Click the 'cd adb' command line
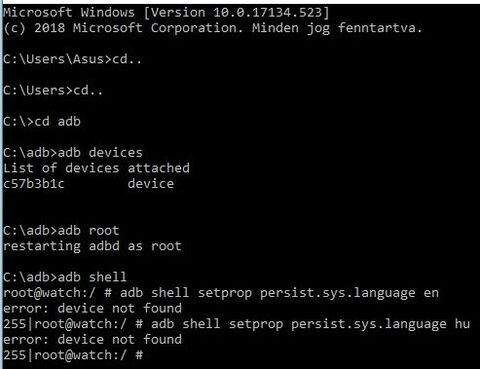The height and width of the screenshot is (369, 480). [42, 121]
